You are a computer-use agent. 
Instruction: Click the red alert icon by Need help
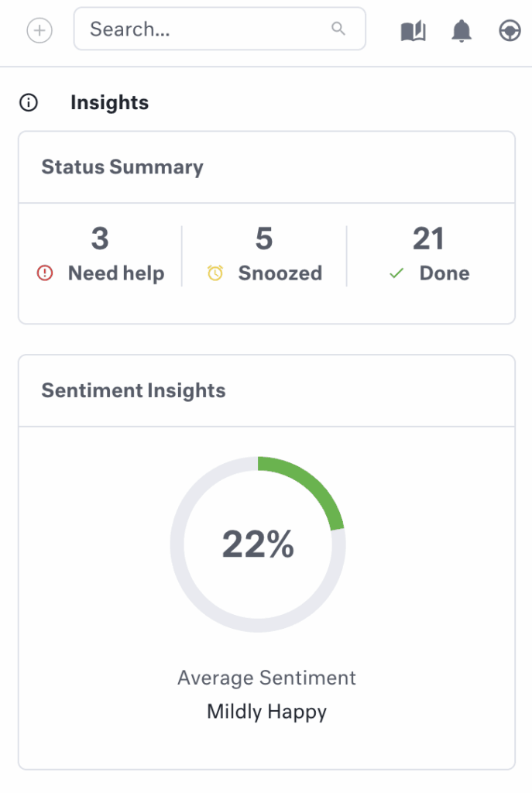(x=45, y=273)
